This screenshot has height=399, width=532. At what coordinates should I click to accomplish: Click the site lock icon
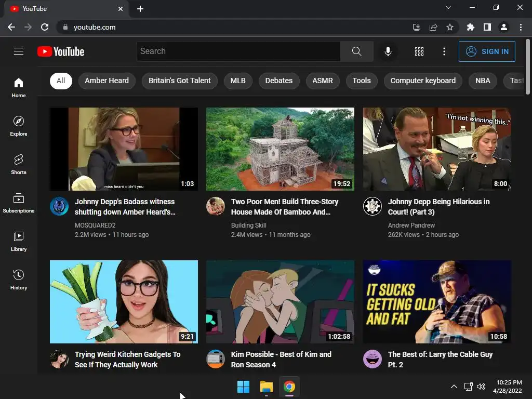click(x=65, y=27)
